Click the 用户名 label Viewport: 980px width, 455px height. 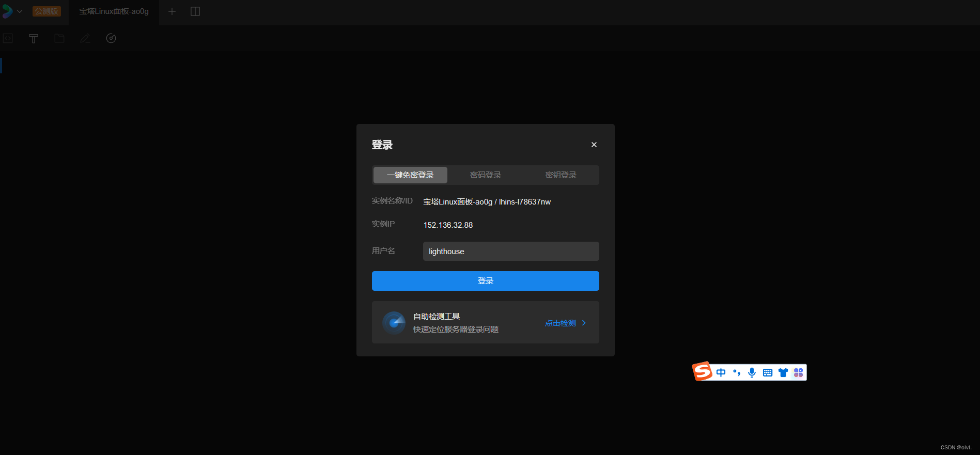[x=383, y=251]
